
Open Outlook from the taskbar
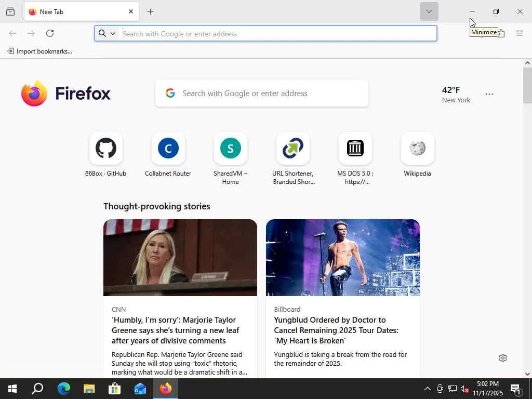click(x=140, y=389)
